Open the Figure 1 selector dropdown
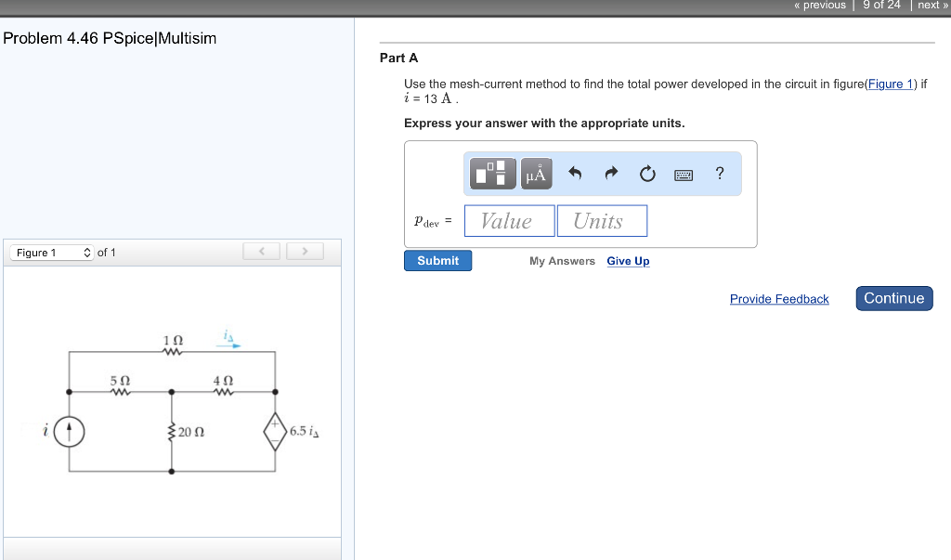This screenshot has width=951, height=560. [51, 252]
